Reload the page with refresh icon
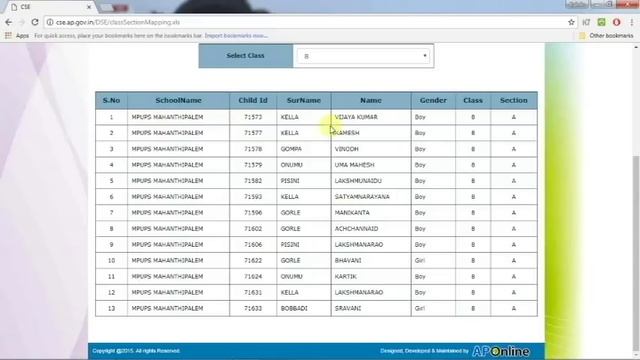640x360 pixels. 35,22
